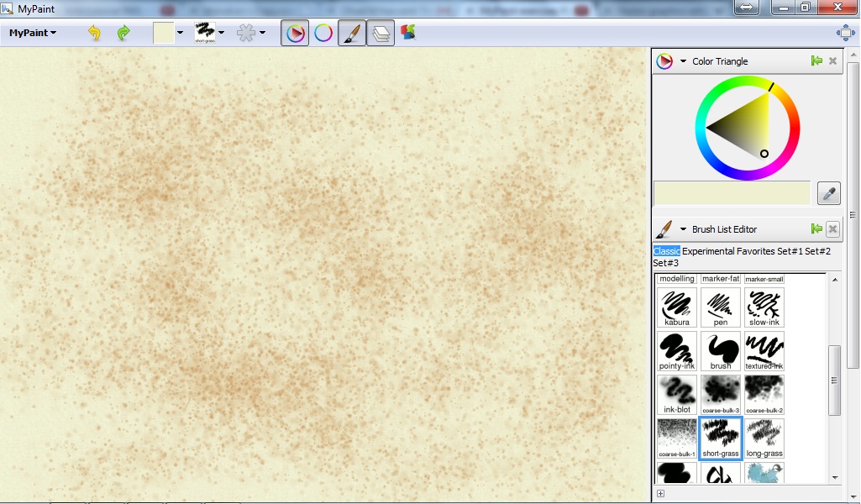
Task: Select the marker-fat brush
Action: tap(721, 278)
